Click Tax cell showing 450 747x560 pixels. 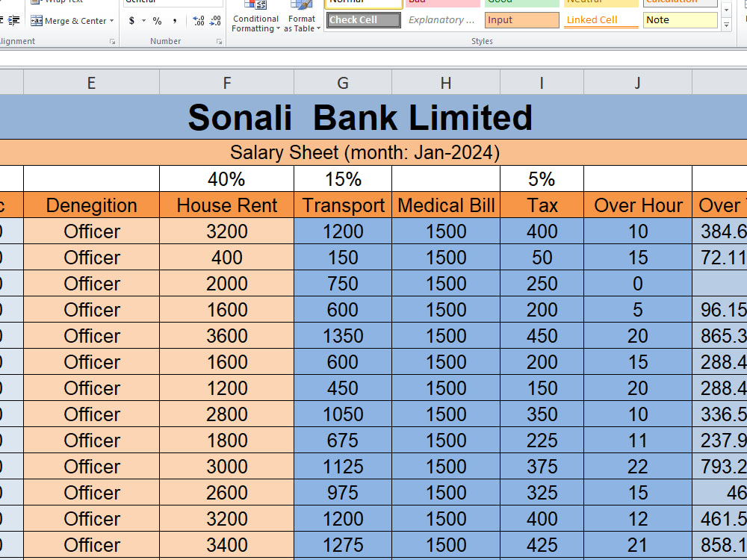542,336
